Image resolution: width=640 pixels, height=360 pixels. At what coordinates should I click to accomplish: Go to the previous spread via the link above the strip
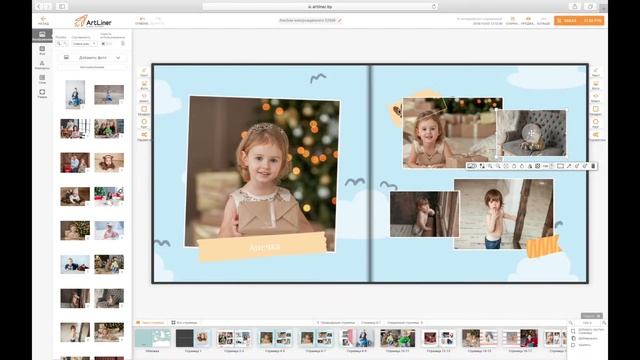click(336, 322)
